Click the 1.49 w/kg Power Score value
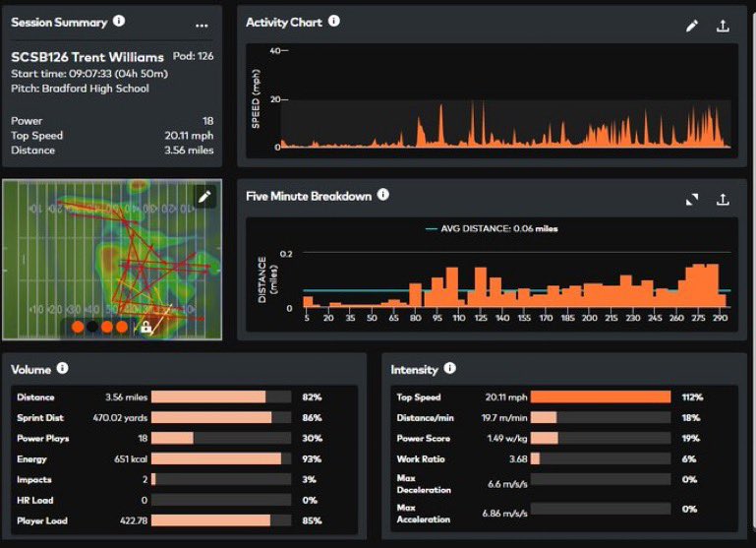This screenshot has width=756, height=548. click(507, 438)
